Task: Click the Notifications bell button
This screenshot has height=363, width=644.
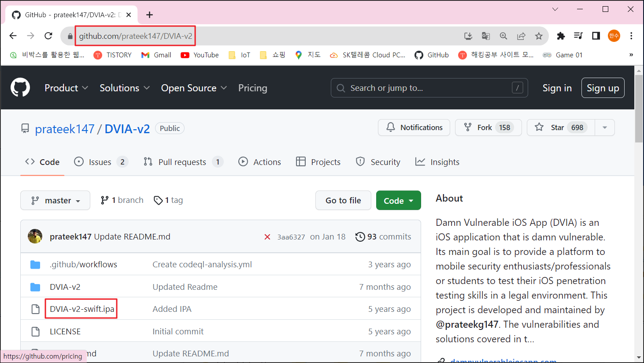Action: coord(414,127)
